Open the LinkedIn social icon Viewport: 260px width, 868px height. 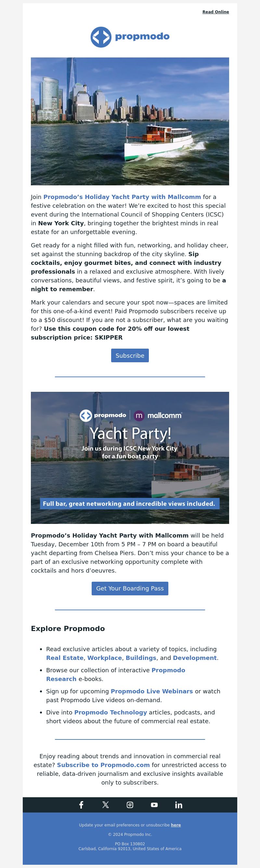179,805
